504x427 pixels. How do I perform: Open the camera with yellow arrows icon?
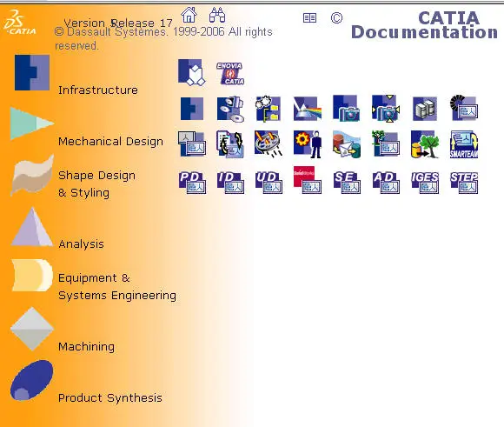[386, 109]
